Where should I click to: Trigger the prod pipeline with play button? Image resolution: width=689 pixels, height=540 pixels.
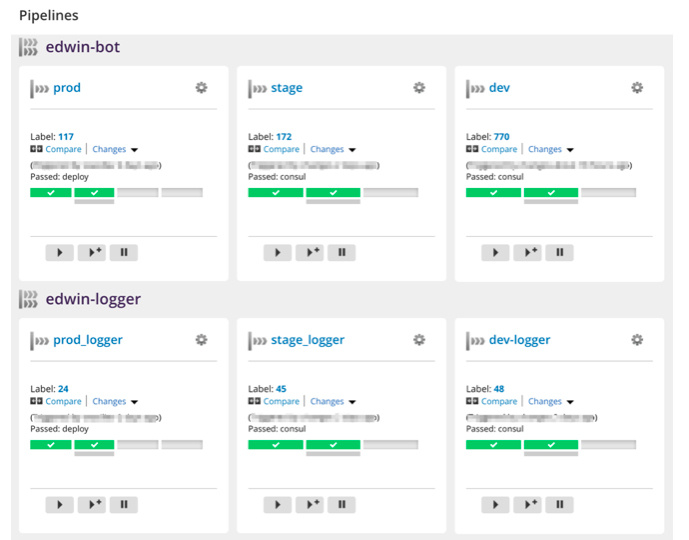click(59, 253)
